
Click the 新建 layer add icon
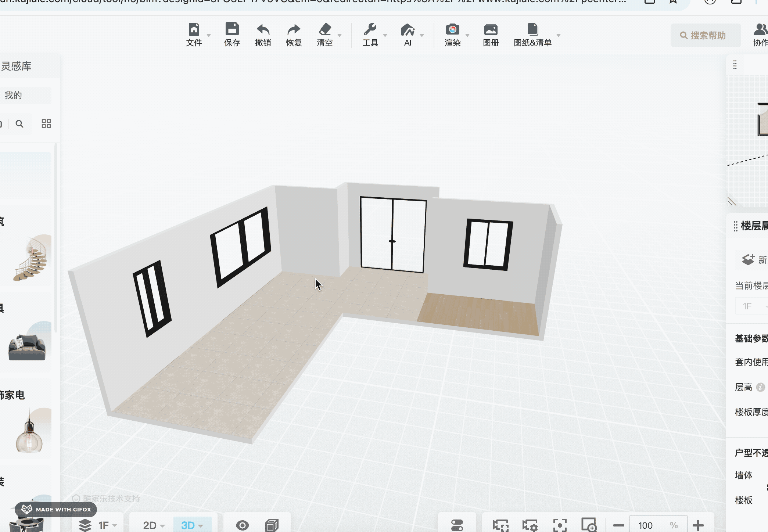748,259
